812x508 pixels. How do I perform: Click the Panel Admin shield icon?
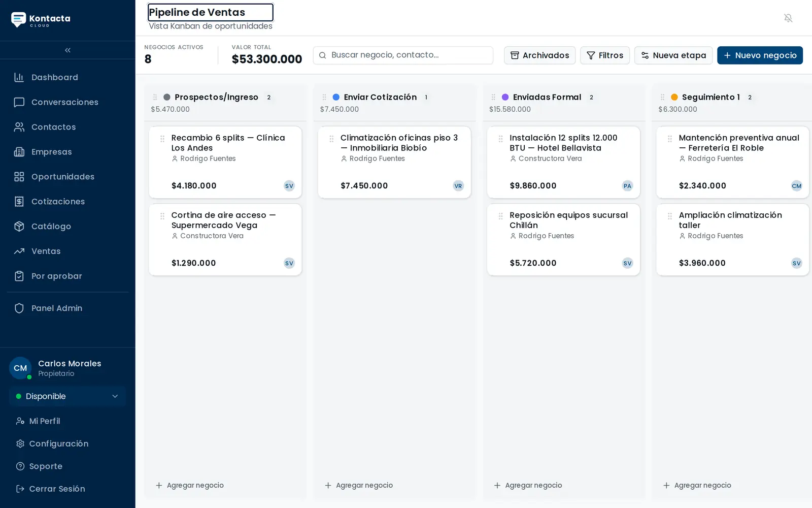tap(19, 308)
